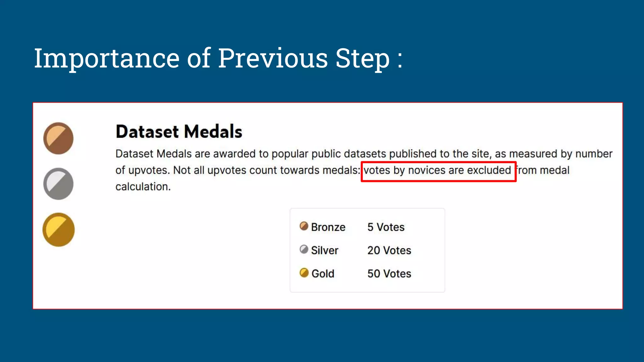Click the 5 Votes value
Viewport: 644px width, 362px height.
tap(386, 227)
